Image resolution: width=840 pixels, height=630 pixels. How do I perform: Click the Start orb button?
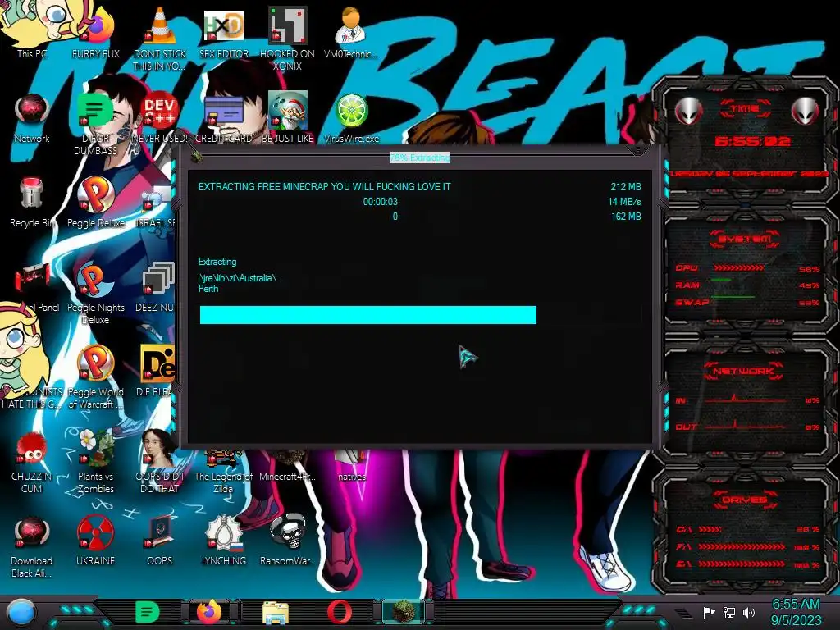pyautogui.click(x=21, y=613)
